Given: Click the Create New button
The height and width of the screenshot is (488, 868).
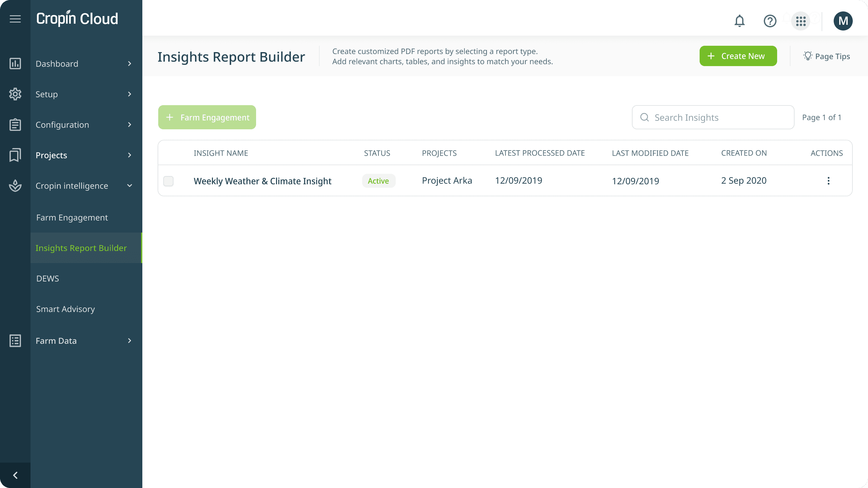Looking at the screenshot, I should point(738,56).
